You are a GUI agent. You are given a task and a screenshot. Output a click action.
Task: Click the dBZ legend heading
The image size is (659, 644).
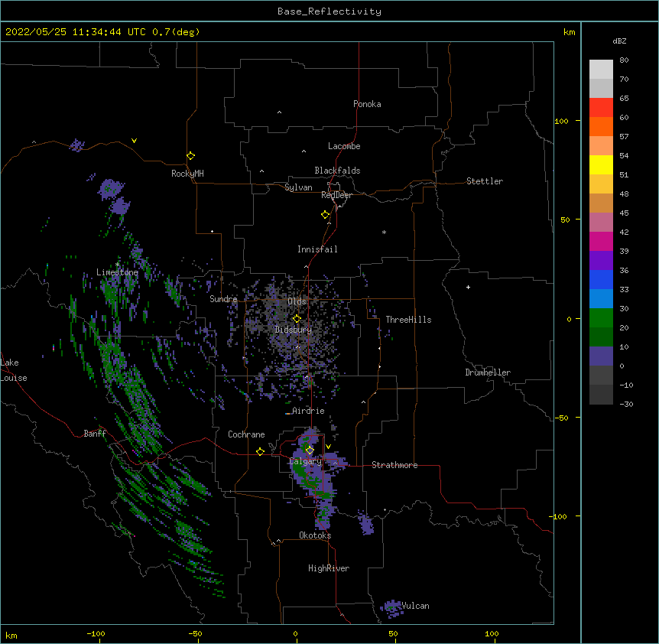click(x=619, y=41)
